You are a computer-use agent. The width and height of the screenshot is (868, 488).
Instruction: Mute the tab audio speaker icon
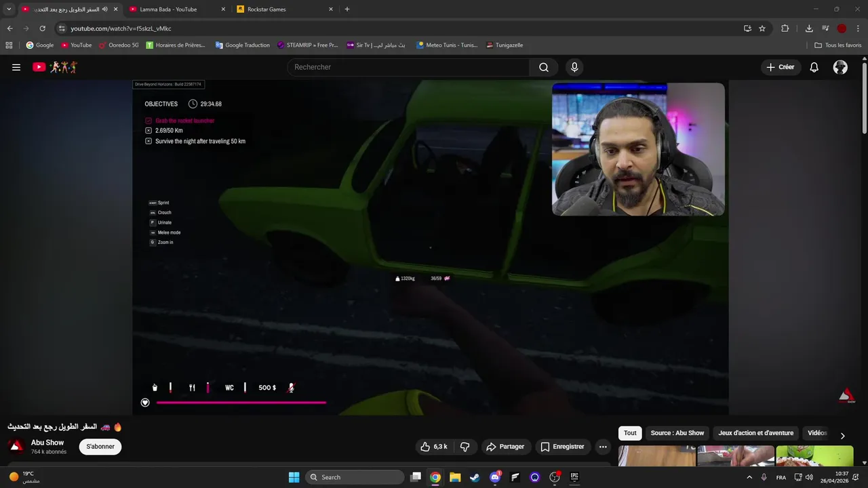pyautogui.click(x=104, y=9)
